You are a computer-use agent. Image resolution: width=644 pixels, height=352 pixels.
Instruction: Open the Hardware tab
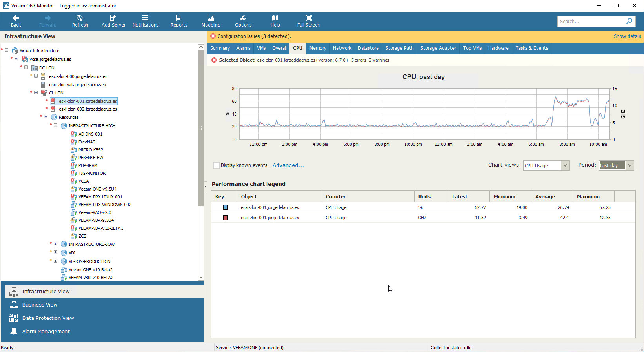pyautogui.click(x=498, y=48)
